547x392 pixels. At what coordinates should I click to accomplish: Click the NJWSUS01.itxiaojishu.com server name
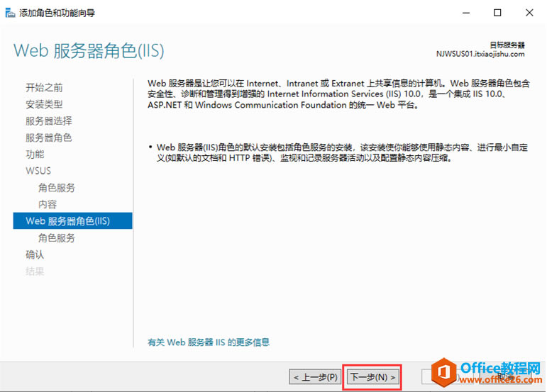pos(480,54)
